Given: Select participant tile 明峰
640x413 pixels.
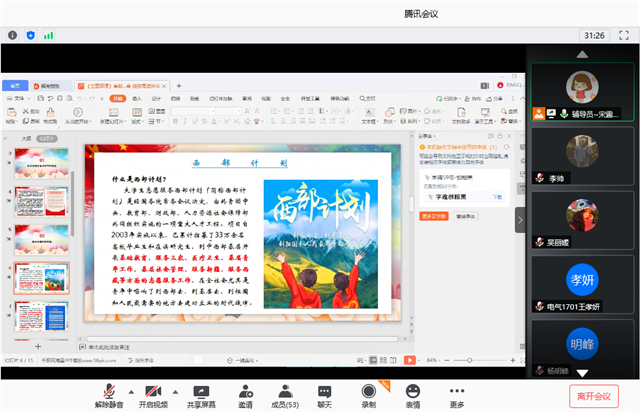Looking at the screenshot, I should tap(582, 348).
